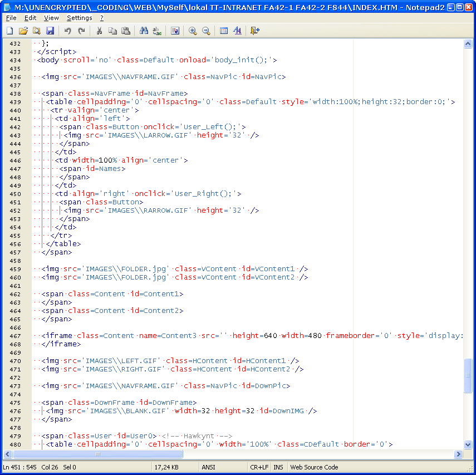476x475 pixels.
Task: Click 'RIGHT.GIF' text on line 471
Action: (141, 369)
